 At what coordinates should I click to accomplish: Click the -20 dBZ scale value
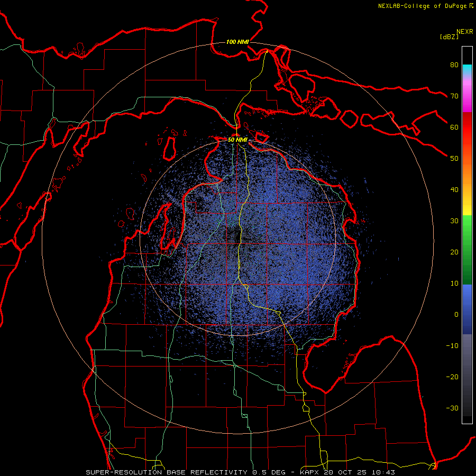[x=452, y=377]
